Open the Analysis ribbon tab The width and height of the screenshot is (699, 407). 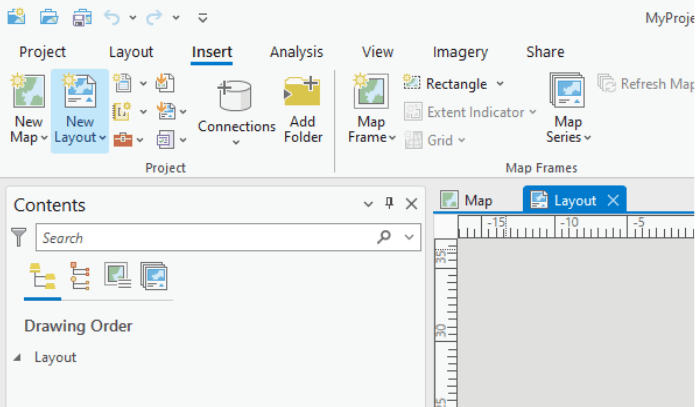296,52
